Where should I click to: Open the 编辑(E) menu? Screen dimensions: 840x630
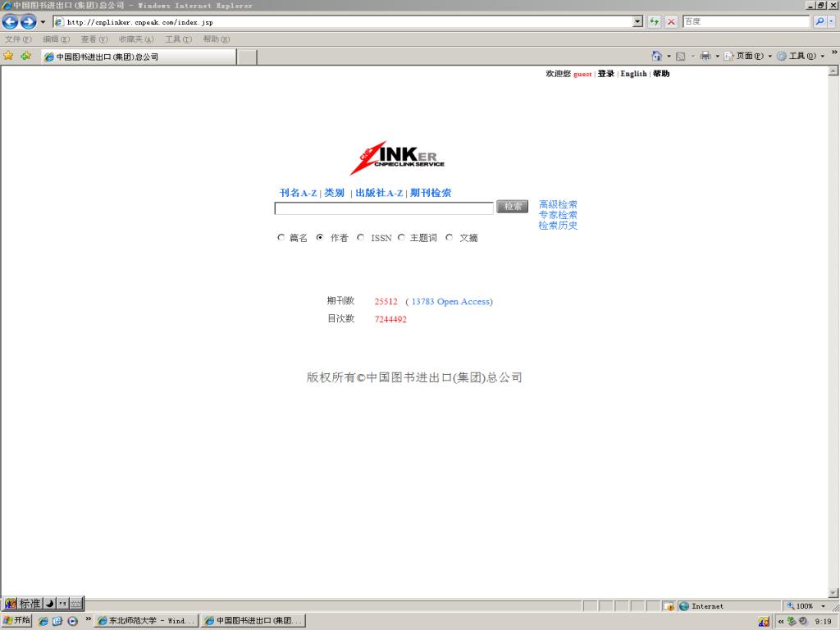(x=57, y=39)
